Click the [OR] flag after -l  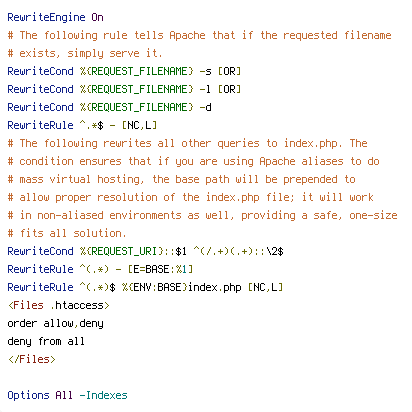(x=229, y=89)
